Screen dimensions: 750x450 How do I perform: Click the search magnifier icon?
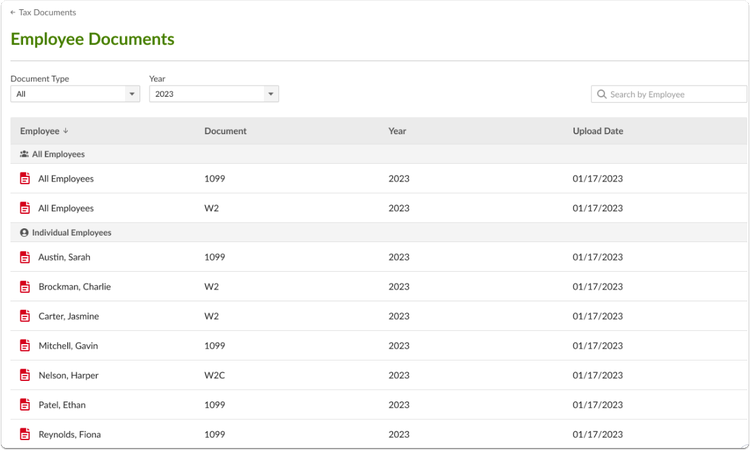(602, 94)
